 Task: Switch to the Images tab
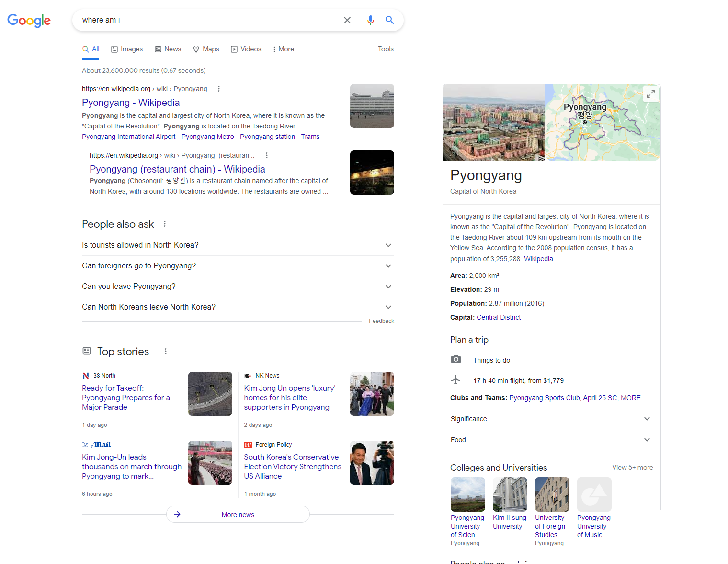[127, 49]
